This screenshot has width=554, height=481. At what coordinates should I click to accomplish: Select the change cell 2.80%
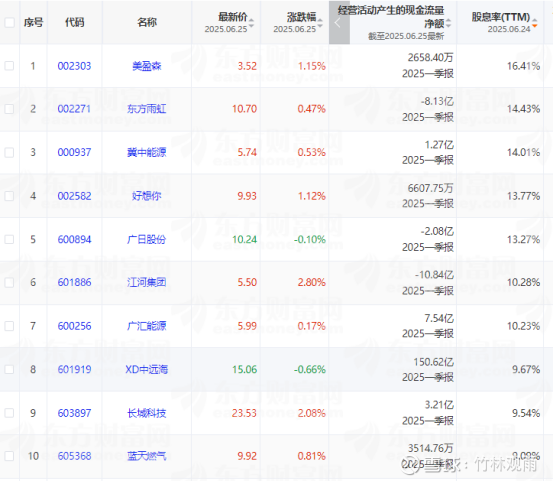311,282
